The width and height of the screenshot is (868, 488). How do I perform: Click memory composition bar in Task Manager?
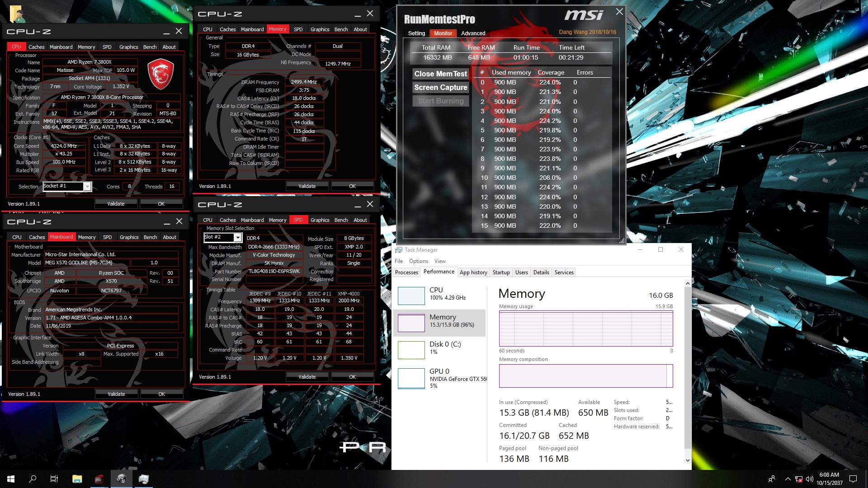pyautogui.click(x=586, y=376)
